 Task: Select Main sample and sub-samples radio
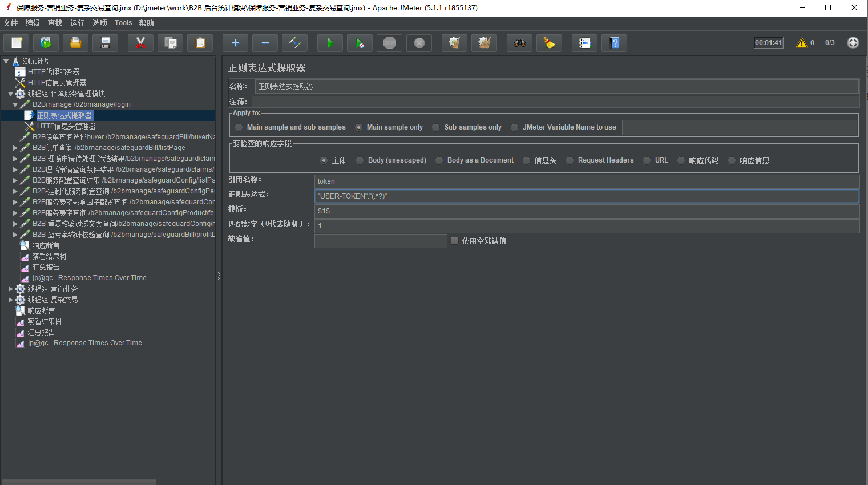tap(239, 127)
